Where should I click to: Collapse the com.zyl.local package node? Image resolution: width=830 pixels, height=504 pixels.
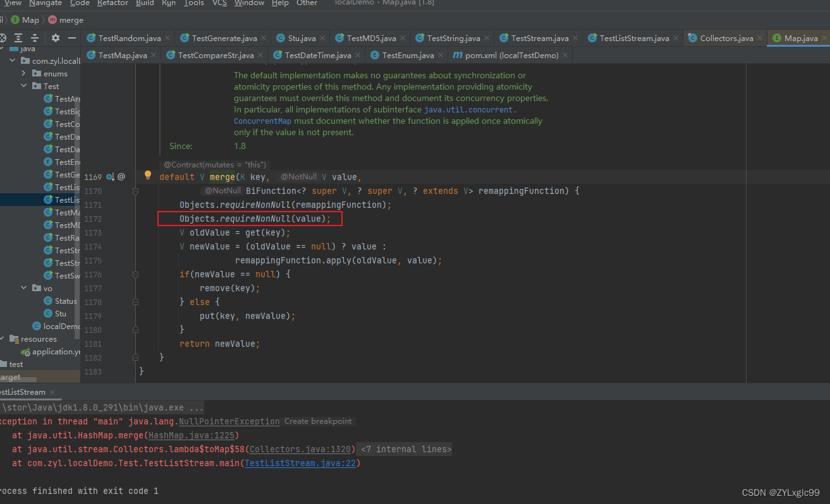coord(14,61)
